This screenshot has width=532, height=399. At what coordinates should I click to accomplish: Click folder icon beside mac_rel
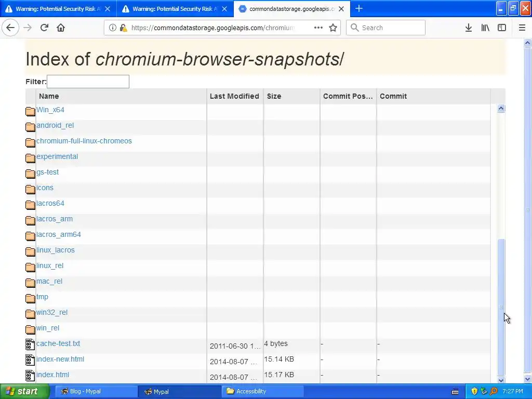click(30, 283)
